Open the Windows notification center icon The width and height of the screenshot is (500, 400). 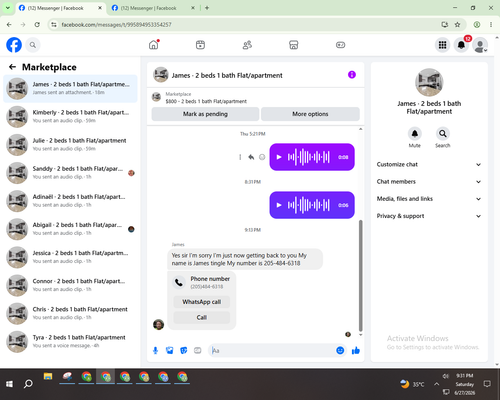click(487, 384)
